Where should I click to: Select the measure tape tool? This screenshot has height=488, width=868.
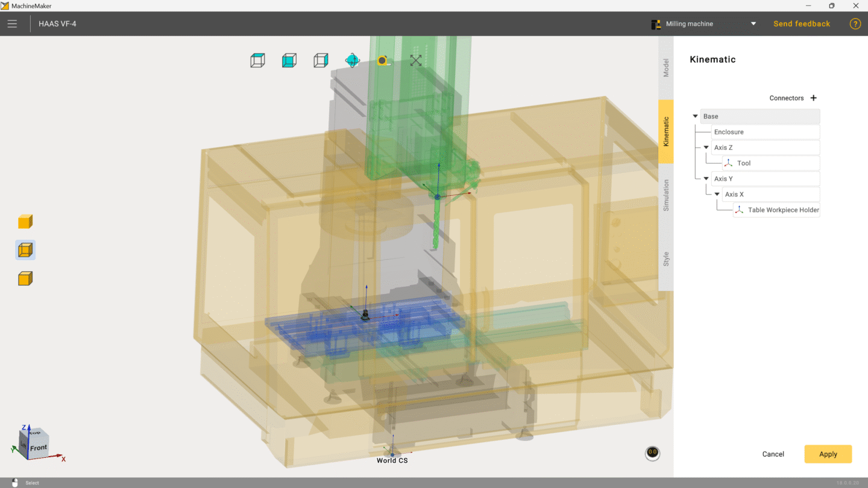point(384,60)
